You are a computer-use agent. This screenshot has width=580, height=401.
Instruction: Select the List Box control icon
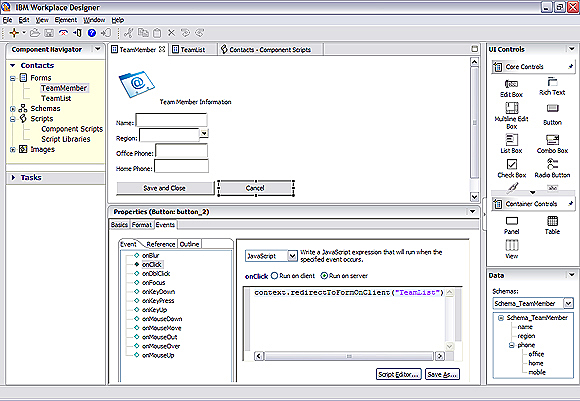[x=512, y=140]
